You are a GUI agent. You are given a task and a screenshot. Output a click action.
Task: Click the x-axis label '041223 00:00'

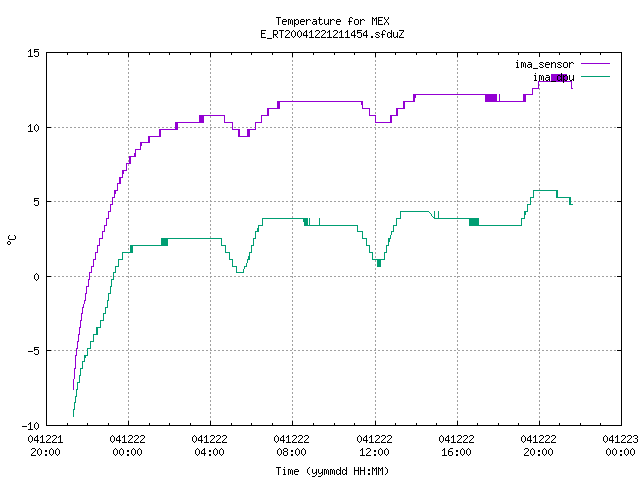pyautogui.click(x=620, y=446)
